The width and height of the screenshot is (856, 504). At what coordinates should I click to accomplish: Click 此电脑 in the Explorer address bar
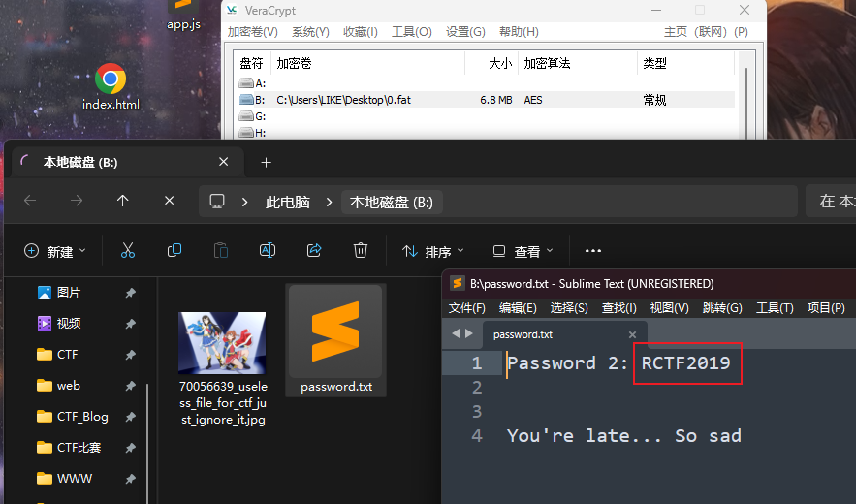[x=288, y=202]
